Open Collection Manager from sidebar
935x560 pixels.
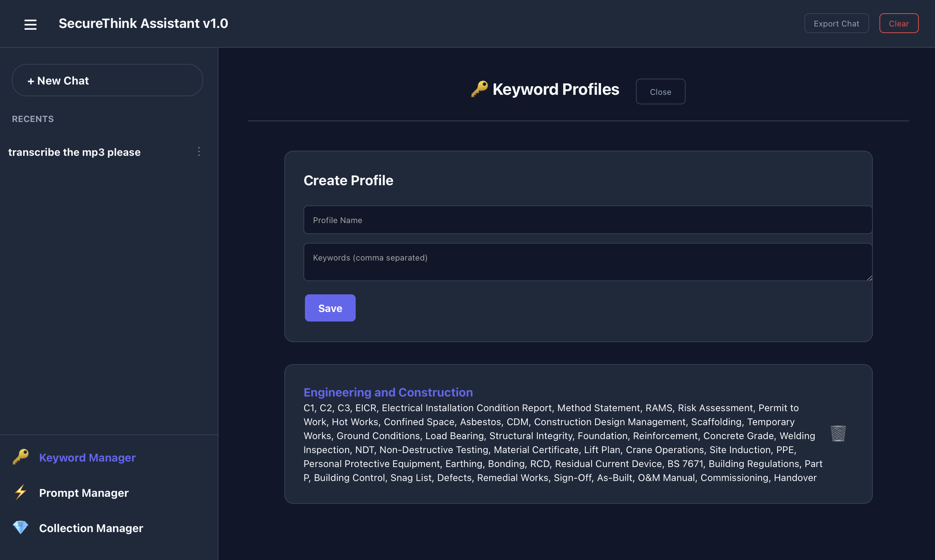pyautogui.click(x=91, y=528)
